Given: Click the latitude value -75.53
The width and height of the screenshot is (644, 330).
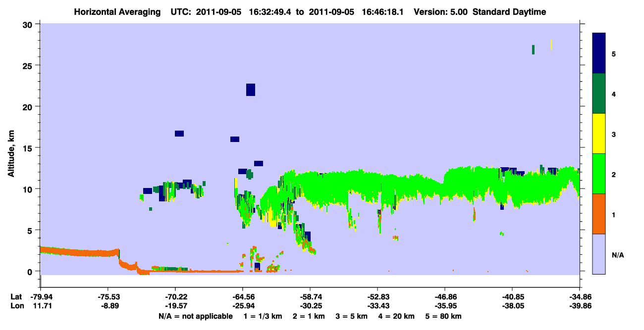Looking at the screenshot, I should pyautogui.click(x=107, y=297).
